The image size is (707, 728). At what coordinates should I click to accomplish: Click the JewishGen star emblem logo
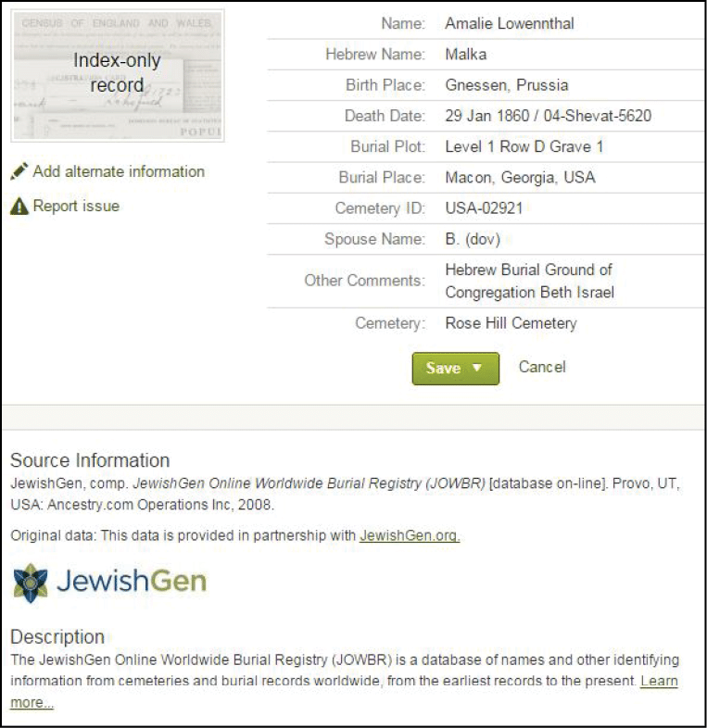[x=31, y=582]
